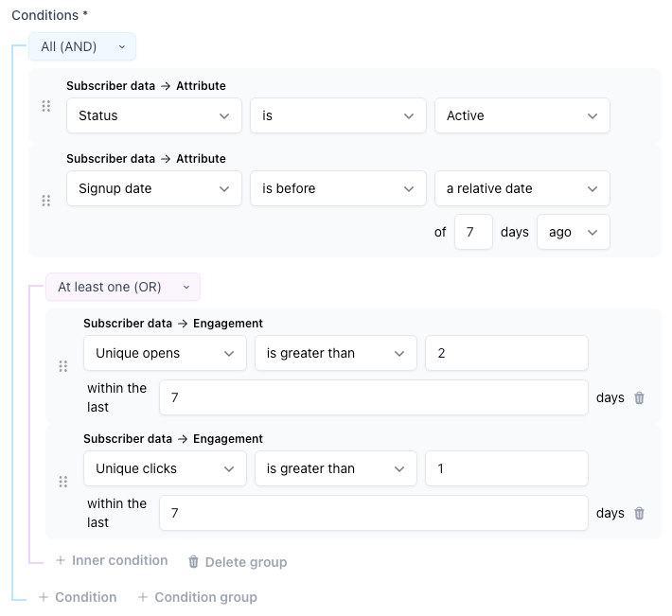Open the Status attribute dropdown
This screenshot has width=672, height=616.
pyautogui.click(x=153, y=115)
